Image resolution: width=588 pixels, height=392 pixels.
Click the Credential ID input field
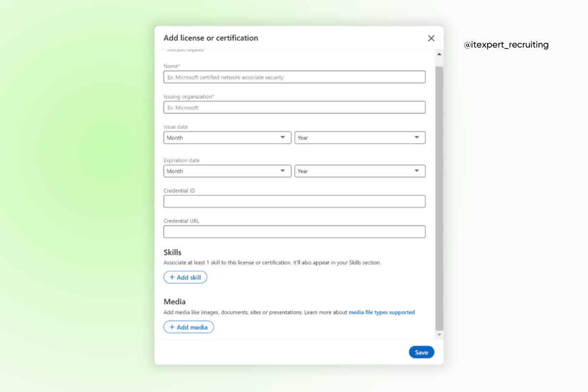click(294, 201)
